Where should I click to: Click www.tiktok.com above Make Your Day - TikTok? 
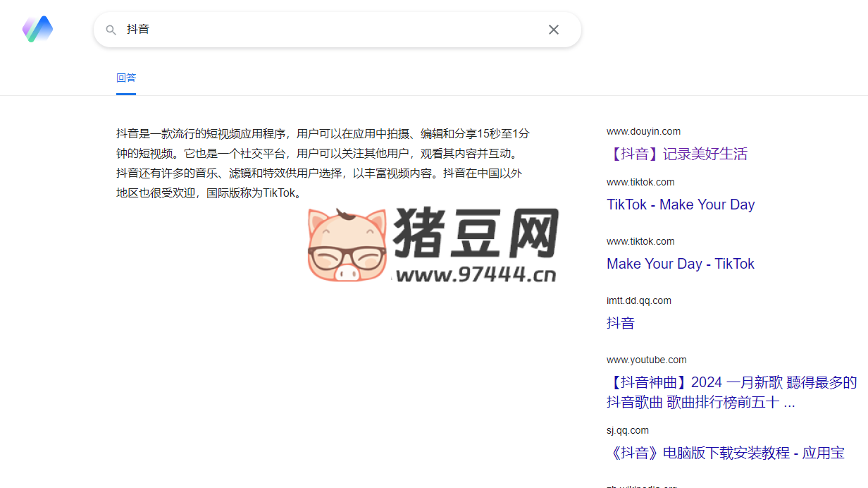640,241
